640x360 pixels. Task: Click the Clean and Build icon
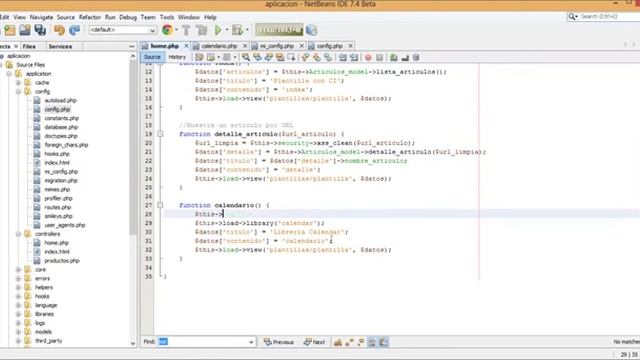tap(201, 30)
